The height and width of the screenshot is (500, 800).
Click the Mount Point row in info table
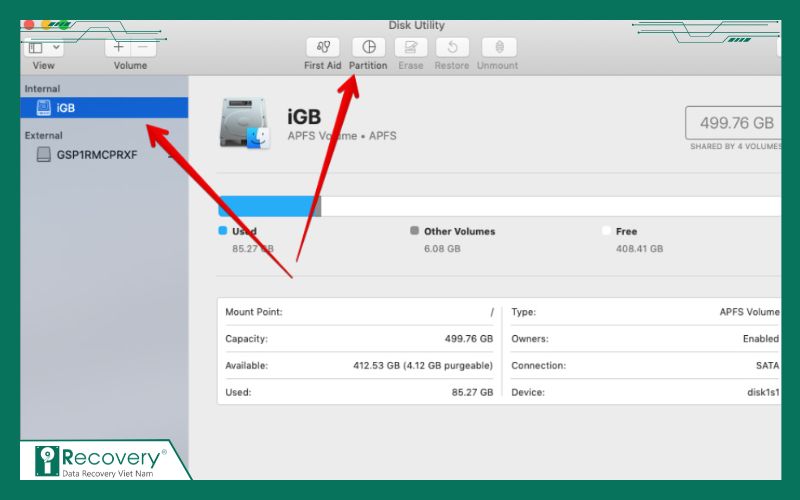(x=359, y=312)
